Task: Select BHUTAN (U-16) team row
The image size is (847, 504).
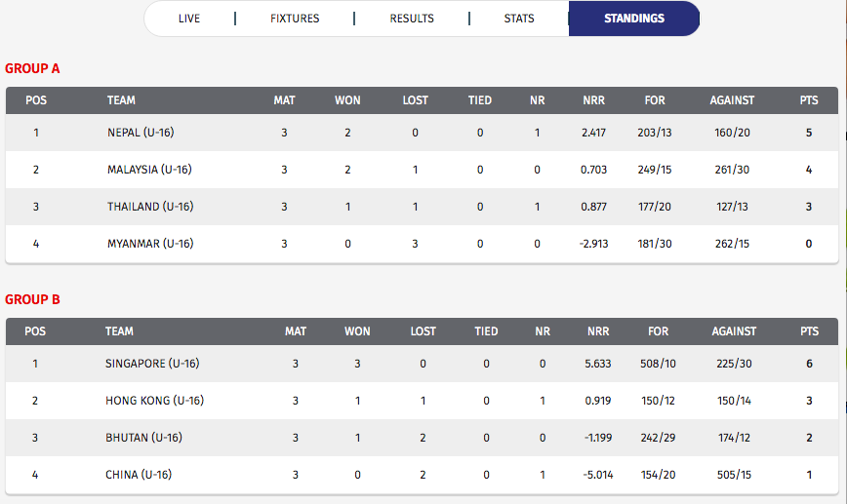Action: point(422,438)
